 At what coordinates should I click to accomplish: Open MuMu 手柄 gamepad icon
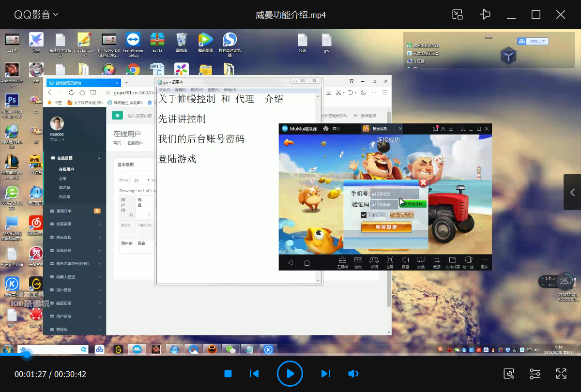point(374,262)
